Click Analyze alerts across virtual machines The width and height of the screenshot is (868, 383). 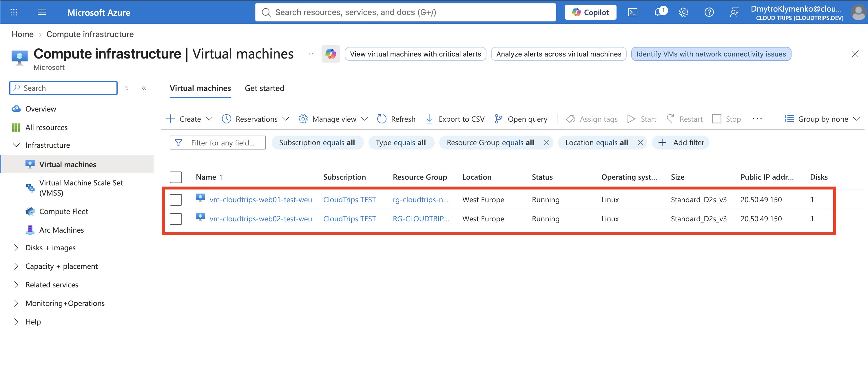(559, 54)
